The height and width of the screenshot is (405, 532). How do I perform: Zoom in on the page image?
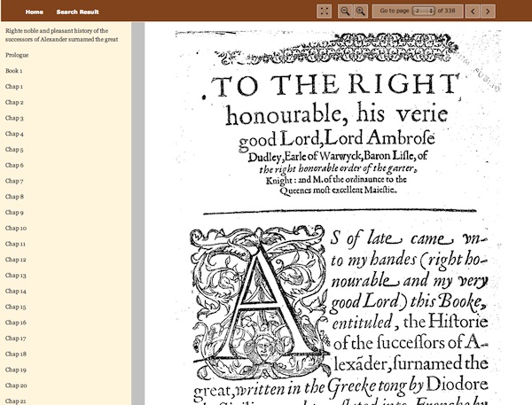tap(361, 12)
